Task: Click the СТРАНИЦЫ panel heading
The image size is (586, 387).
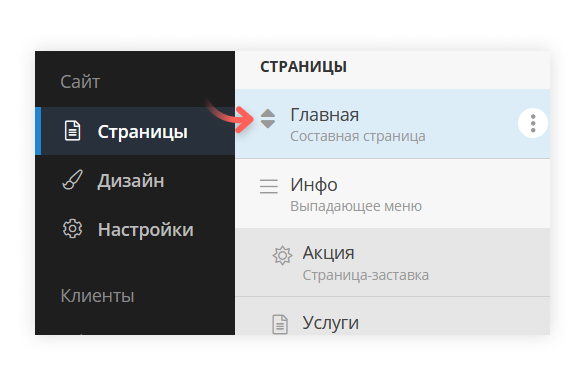Action: tap(303, 67)
